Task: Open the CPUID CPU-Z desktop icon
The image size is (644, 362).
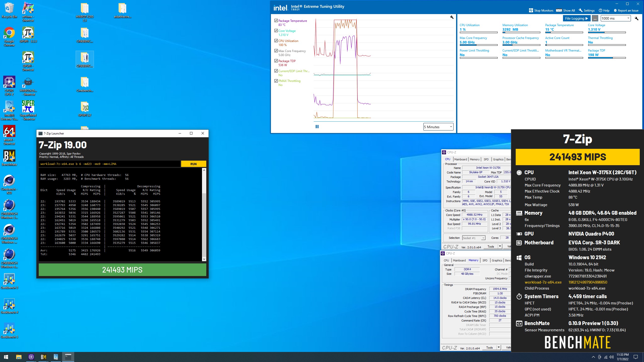Action: click(x=9, y=86)
